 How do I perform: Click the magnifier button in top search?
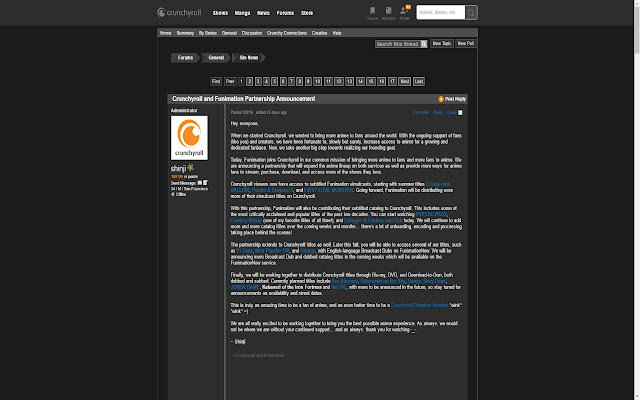pos(470,13)
